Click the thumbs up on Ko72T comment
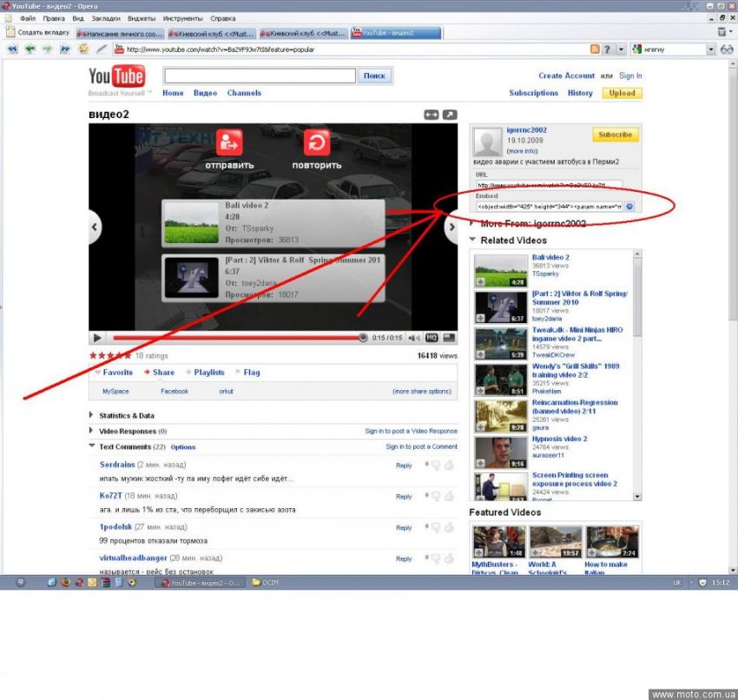The height and width of the screenshot is (700, 738). tap(449, 496)
